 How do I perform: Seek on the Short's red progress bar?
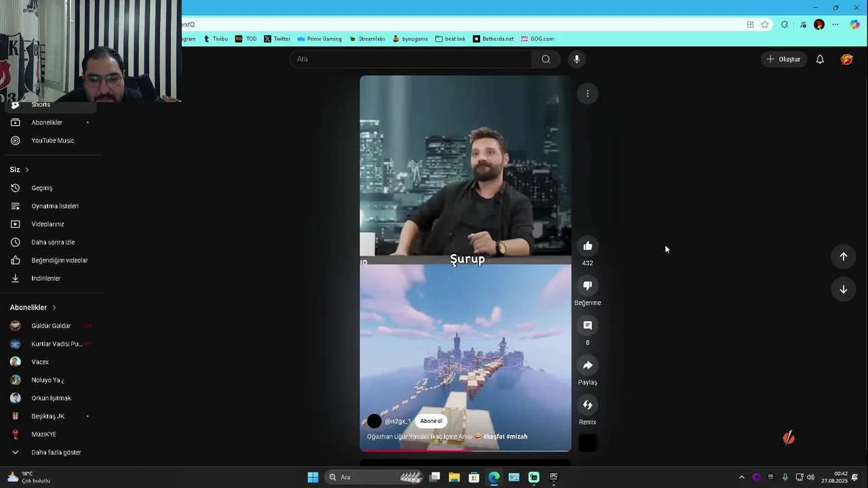click(x=465, y=451)
